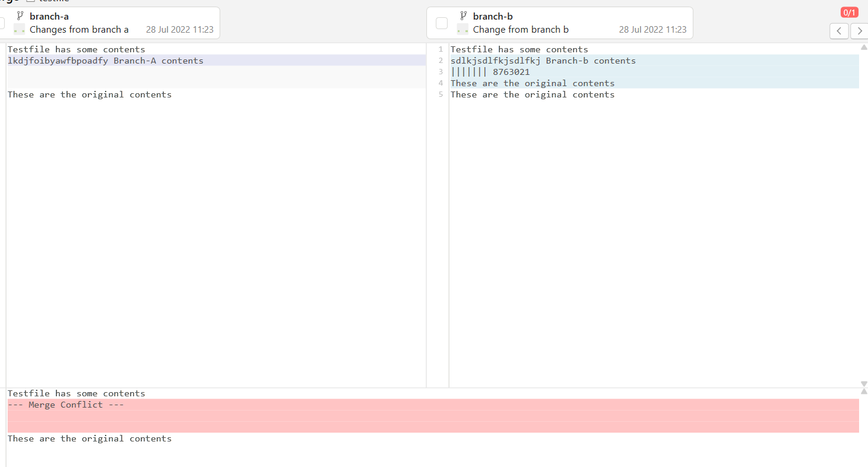Go to next conflict using right arrow
Image resolution: width=868 pixels, height=467 pixels.
[859, 31]
